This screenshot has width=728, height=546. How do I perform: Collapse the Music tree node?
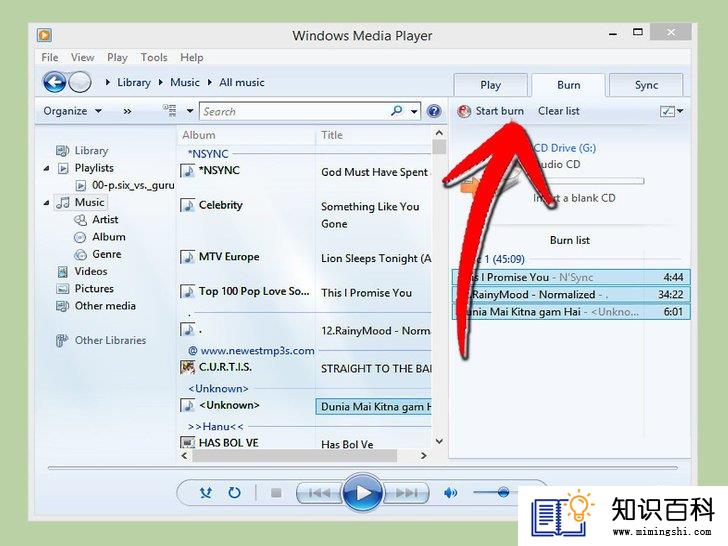[x=46, y=203]
